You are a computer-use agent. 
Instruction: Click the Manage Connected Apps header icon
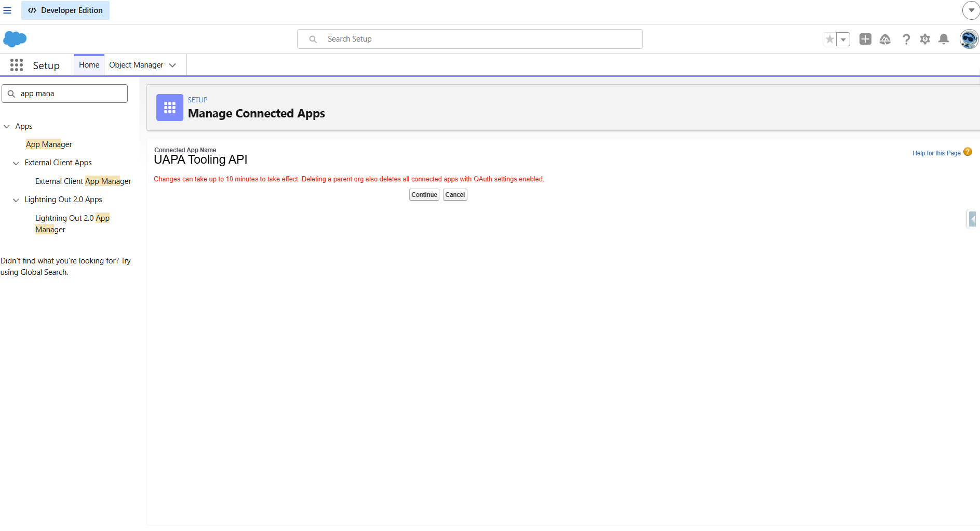170,108
